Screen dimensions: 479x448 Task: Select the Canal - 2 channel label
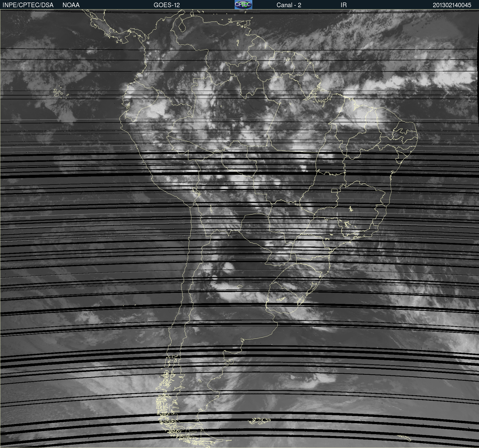point(289,5)
